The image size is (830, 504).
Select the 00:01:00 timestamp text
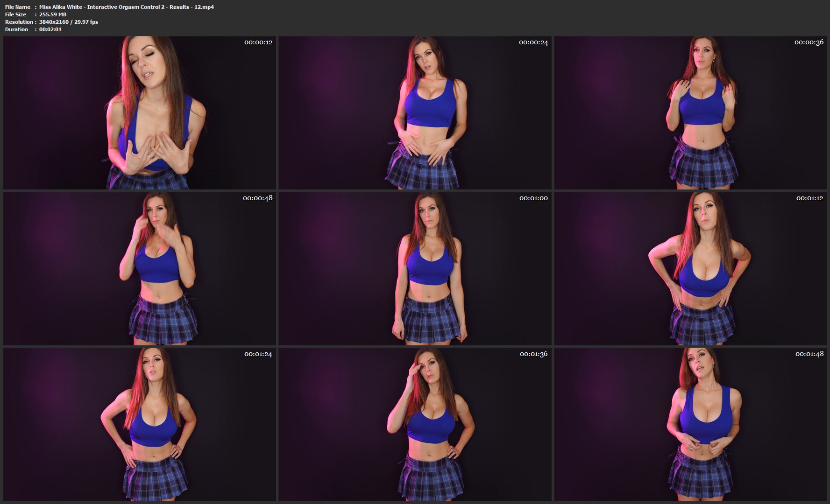[x=533, y=198]
